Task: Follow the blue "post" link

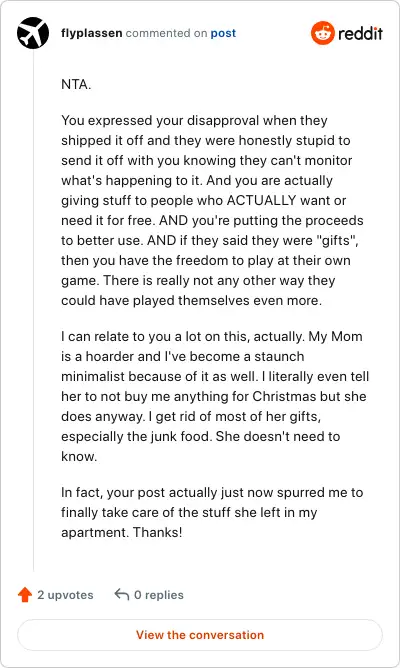Action: (x=223, y=33)
